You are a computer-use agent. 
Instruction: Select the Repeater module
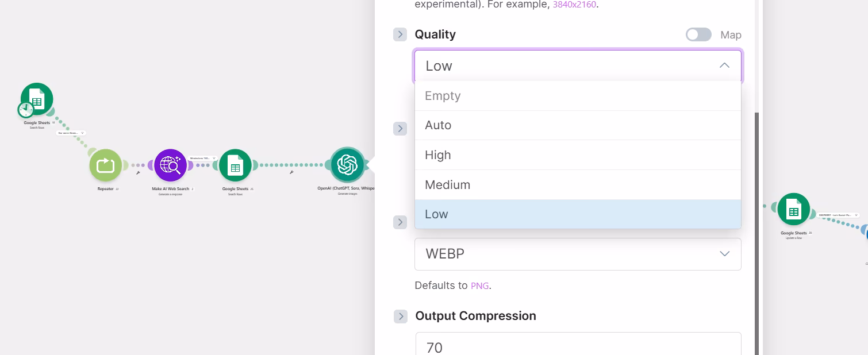pyautogui.click(x=106, y=165)
